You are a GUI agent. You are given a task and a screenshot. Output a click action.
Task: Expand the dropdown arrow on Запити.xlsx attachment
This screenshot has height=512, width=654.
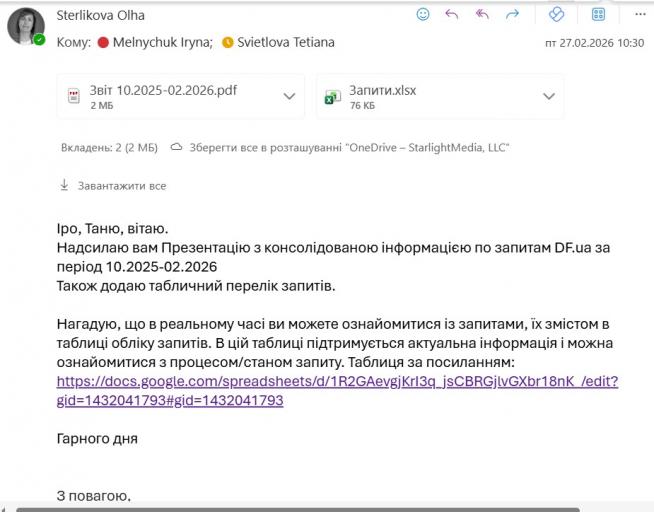[x=549, y=96]
